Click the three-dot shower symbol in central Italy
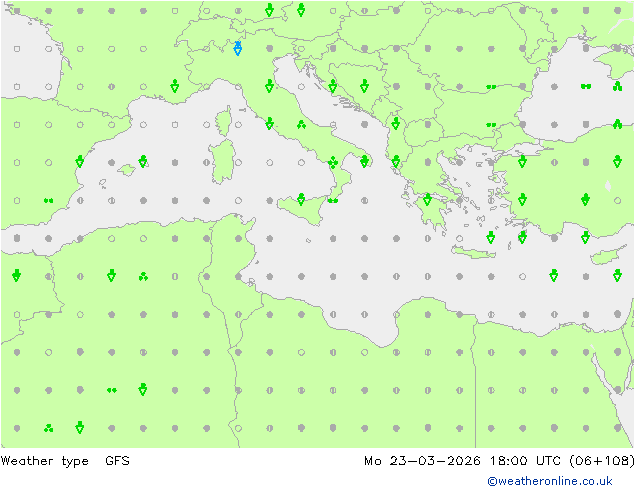This screenshot has height=490, width=634. (x=301, y=125)
